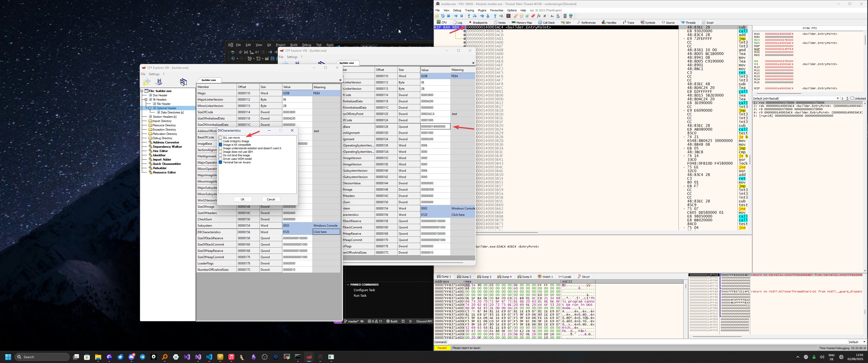Click OK in the DllCharacteristics dialog

click(x=242, y=199)
